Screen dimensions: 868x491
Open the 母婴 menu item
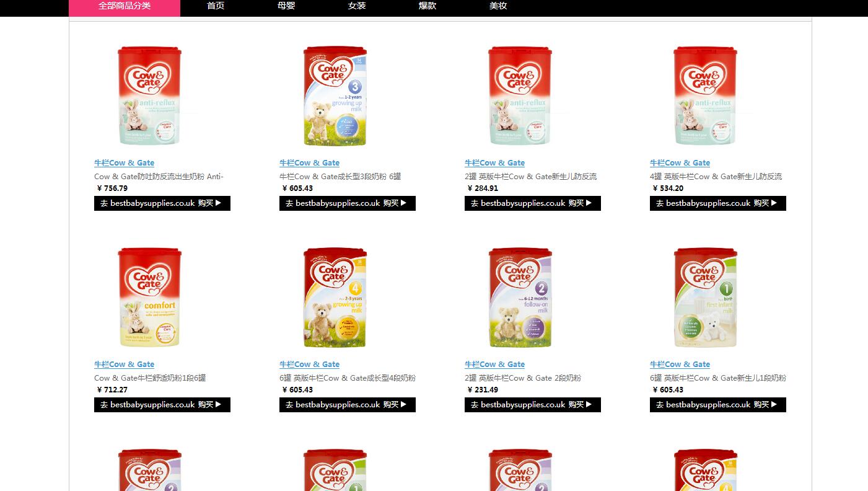pyautogui.click(x=286, y=6)
